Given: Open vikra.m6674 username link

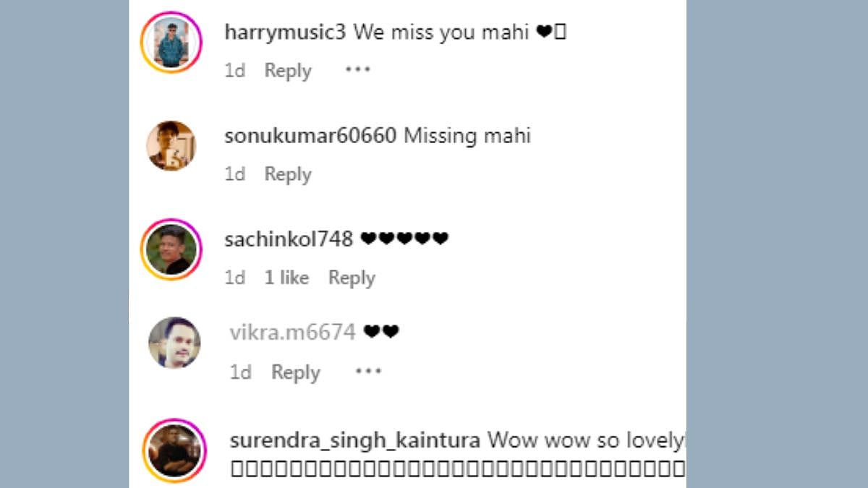Looking at the screenshot, I should [293, 333].
